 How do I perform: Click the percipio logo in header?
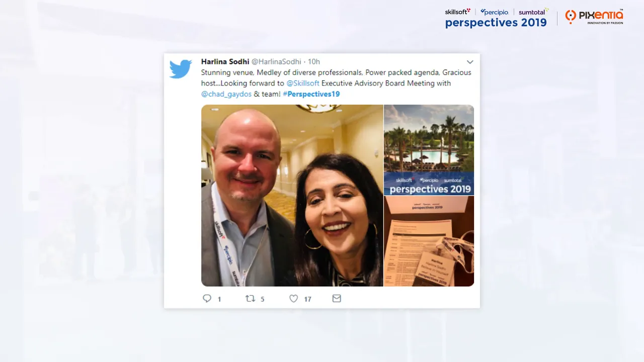[494, 12]
